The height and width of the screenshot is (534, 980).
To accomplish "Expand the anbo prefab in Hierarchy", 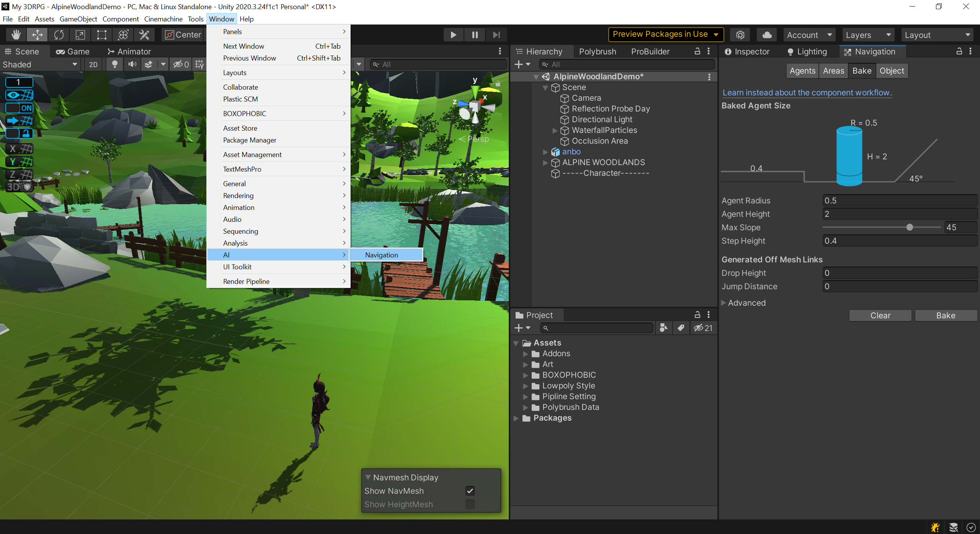I will pyautogui.click(x=545, y=152).
